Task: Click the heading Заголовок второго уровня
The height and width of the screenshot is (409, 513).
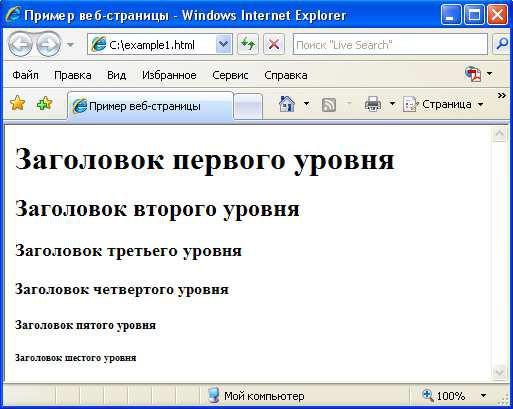Action: click(157, 210)
